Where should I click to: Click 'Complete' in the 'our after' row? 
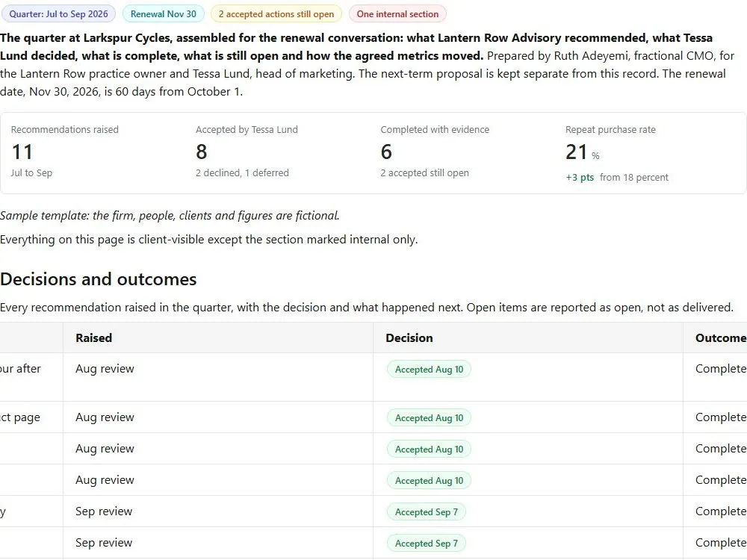click(x=721, y=369)
